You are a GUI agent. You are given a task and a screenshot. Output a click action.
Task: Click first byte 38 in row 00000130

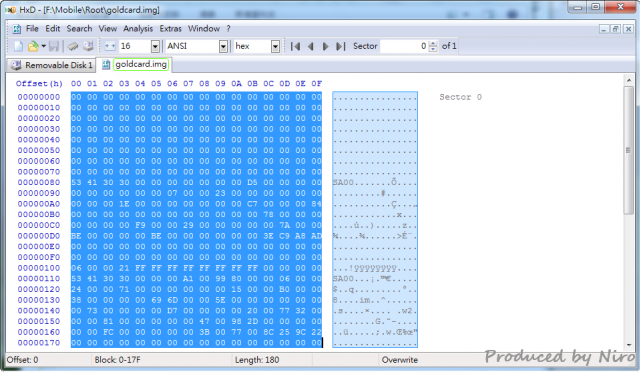coord(76,300)
